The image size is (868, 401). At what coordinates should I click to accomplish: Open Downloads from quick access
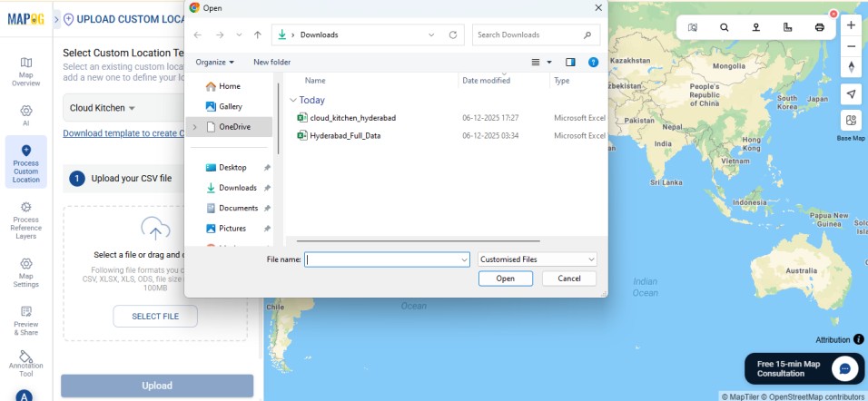(x=232, y=188)
